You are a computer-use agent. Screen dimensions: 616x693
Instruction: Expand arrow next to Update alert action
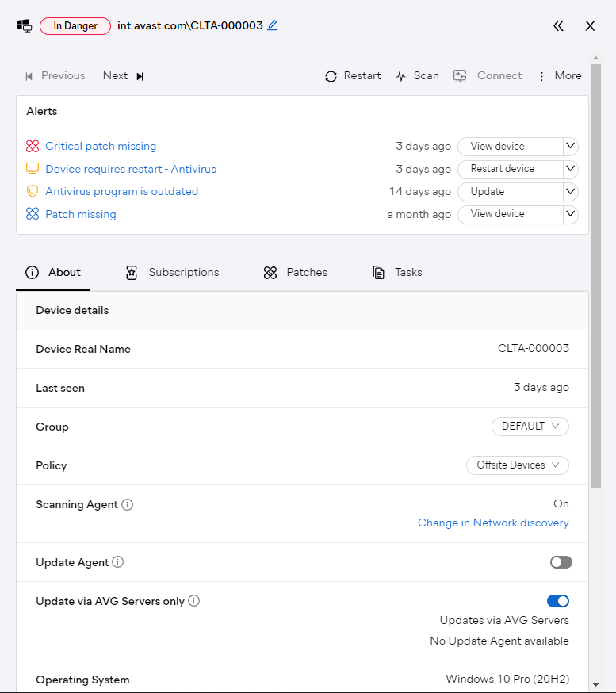570,192
